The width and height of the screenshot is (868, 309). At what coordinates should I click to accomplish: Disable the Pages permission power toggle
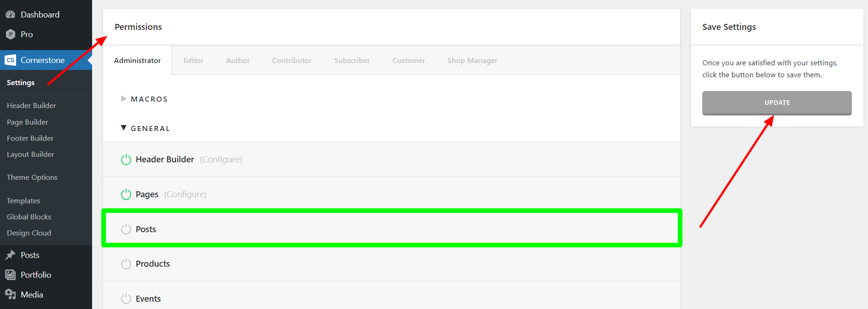[x=126, y=195]
